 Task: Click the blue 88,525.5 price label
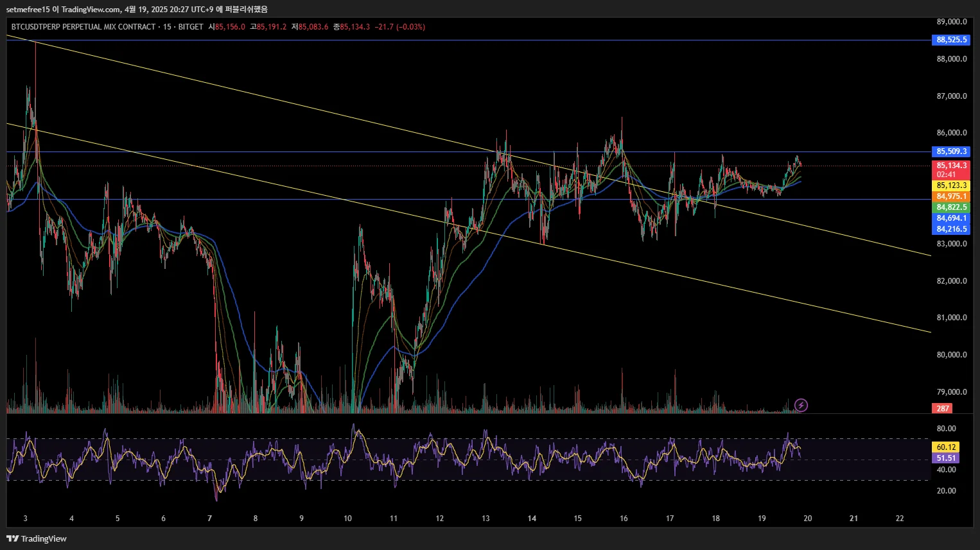[x=950, y=40]
